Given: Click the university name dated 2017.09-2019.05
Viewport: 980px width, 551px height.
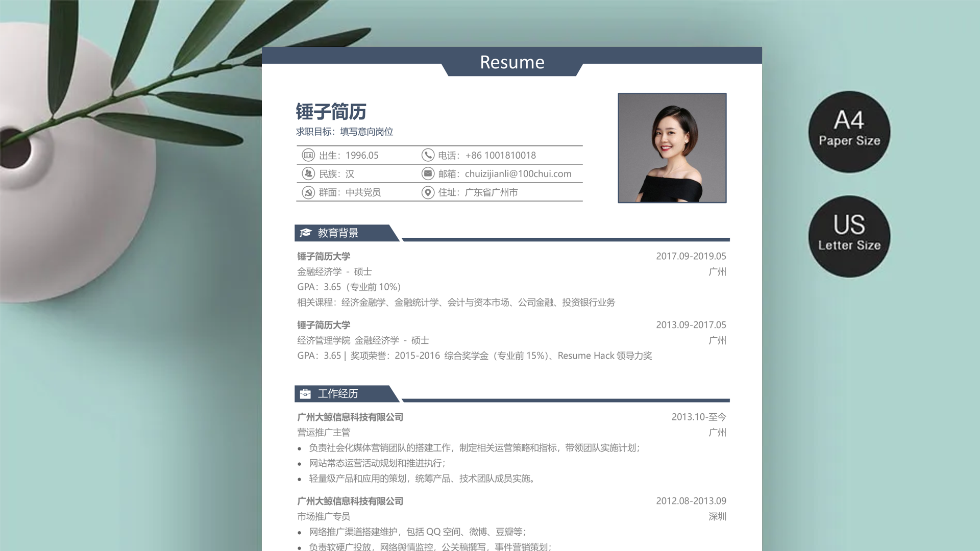Looking at the screenshot, I should tap(324, 256).
